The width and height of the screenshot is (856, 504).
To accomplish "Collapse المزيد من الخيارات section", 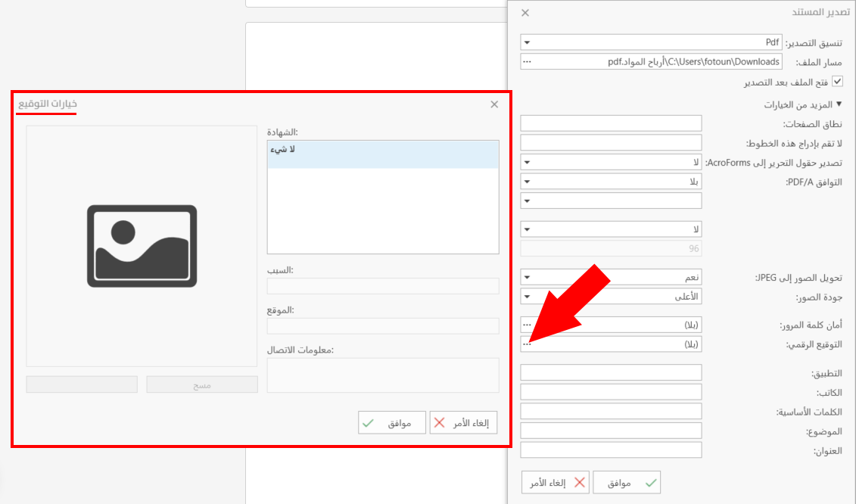I will click(839, 104).
